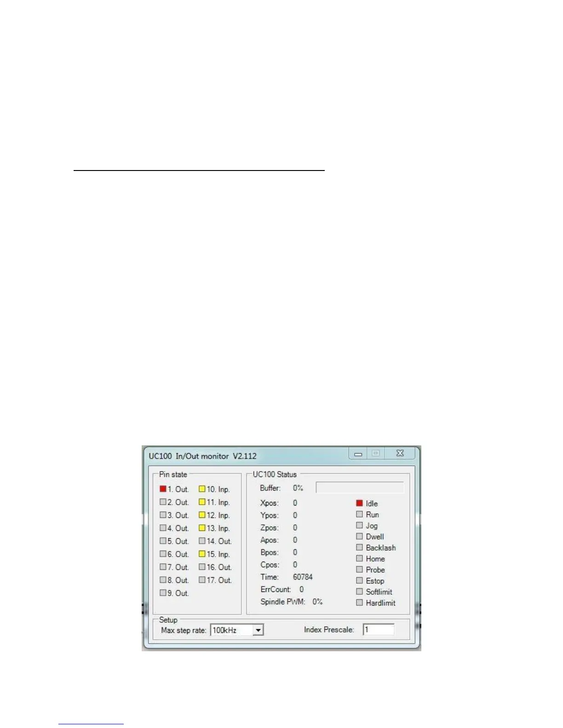Click the Backlash status indicator box

(360, 547)
